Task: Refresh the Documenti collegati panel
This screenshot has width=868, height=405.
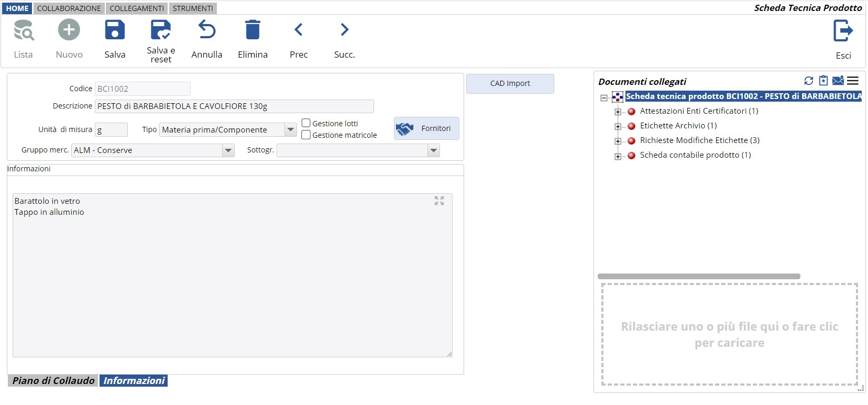Action: [x=809, y=81]
